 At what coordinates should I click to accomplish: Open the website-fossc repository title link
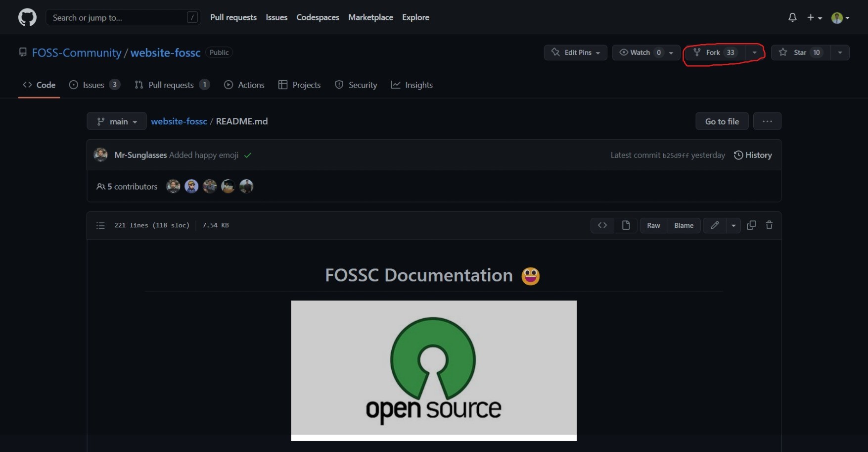coord(165,52)
